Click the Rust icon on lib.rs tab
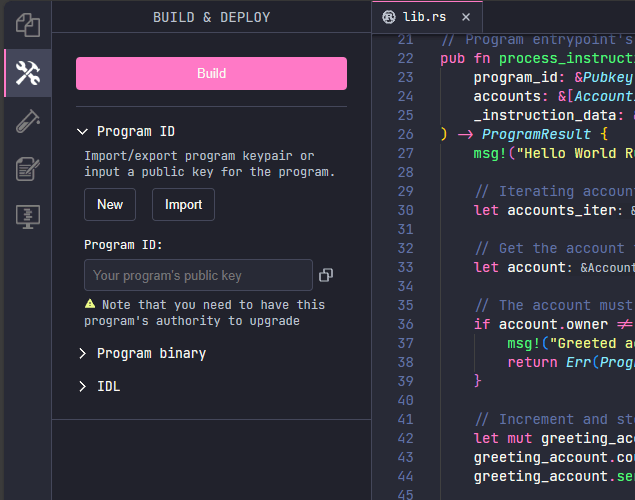 click(x=389, y=17)
